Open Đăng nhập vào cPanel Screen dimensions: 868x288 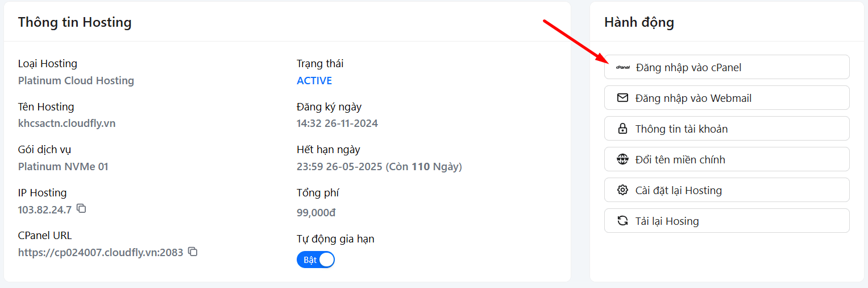click(726, 67)
